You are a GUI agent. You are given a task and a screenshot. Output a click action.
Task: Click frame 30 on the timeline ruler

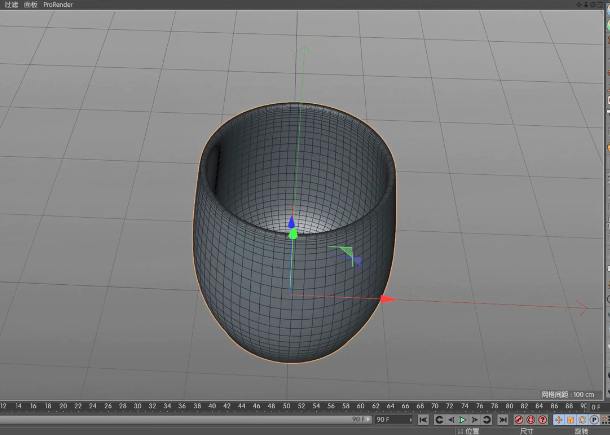137,406
